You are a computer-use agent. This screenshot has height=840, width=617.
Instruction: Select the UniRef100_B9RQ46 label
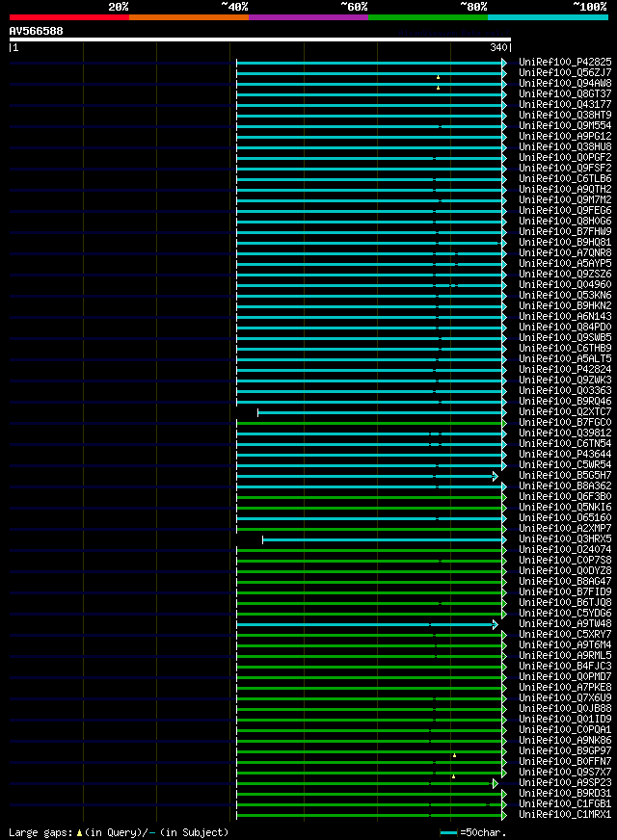(x=565, y=402)
